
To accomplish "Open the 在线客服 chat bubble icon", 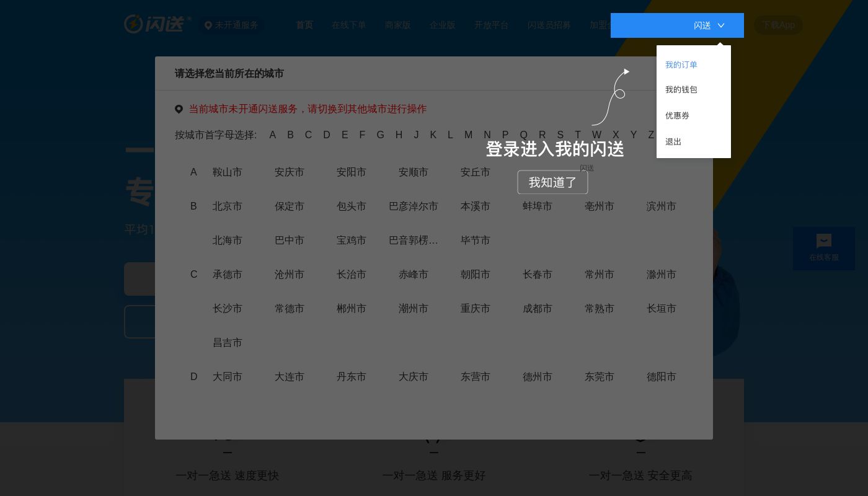I will (824, 241).
